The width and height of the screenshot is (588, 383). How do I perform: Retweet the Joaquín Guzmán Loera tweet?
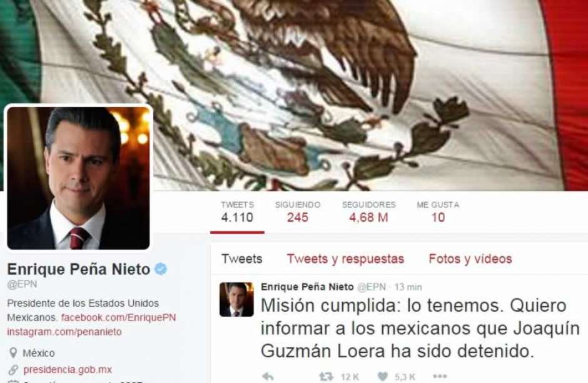click(326, 376)
